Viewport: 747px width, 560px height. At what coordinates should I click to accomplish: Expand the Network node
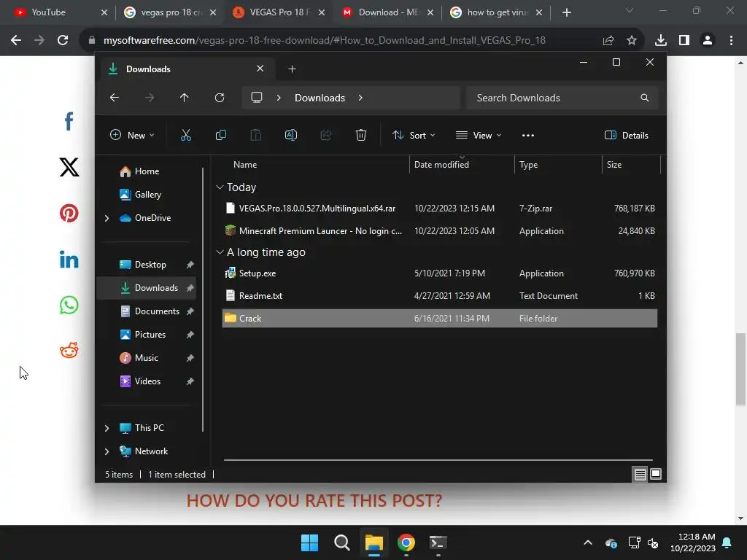[107, 451]
